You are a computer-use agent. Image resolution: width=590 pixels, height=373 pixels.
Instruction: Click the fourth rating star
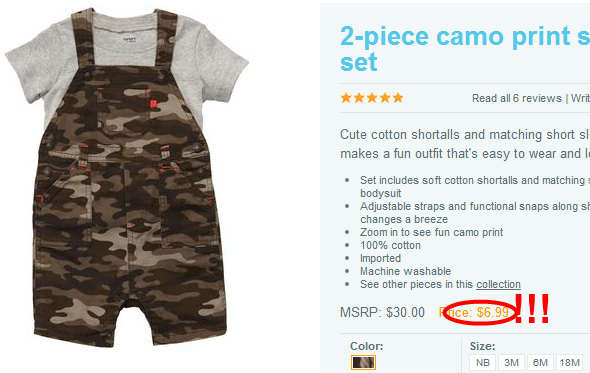tap(385, 98)
